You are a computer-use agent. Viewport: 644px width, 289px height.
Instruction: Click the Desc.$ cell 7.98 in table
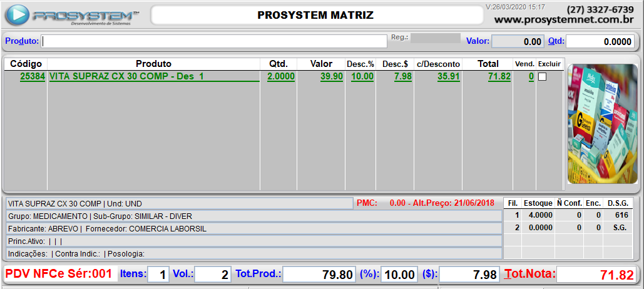point(403,76)
